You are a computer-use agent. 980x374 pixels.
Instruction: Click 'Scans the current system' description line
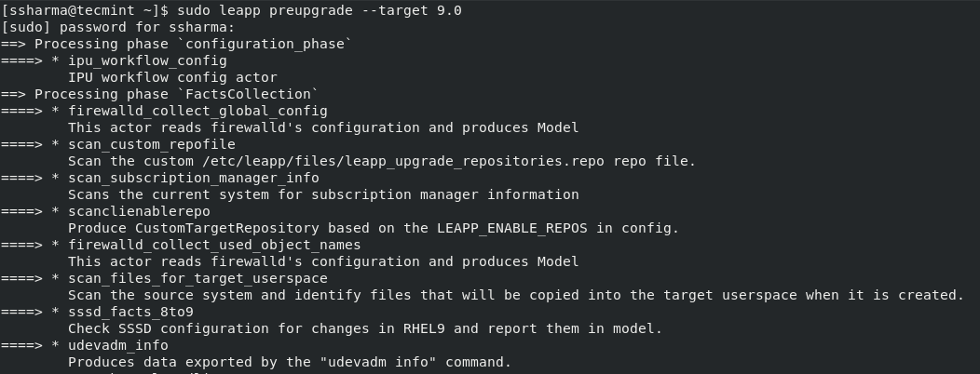point(323,194)
